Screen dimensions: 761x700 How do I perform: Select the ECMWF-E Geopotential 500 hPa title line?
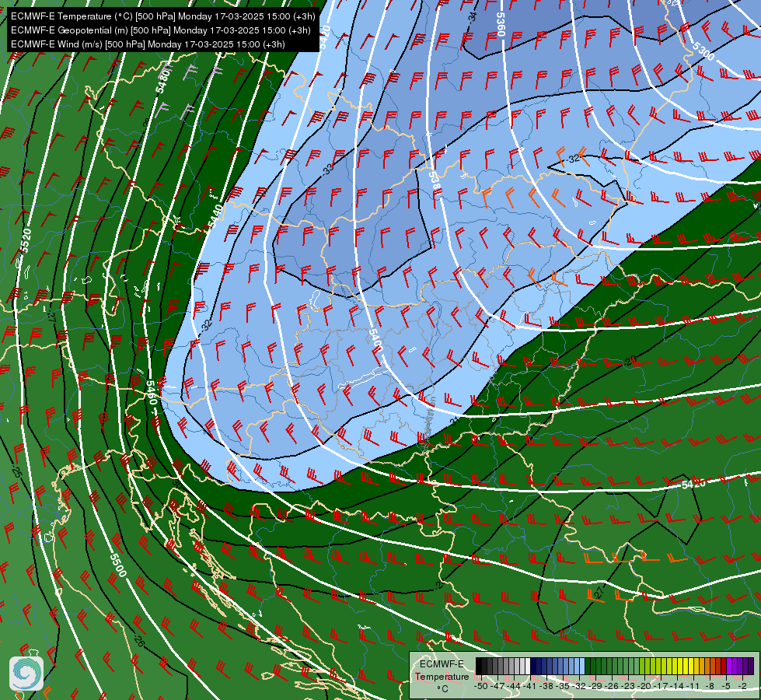click(161, 30)
